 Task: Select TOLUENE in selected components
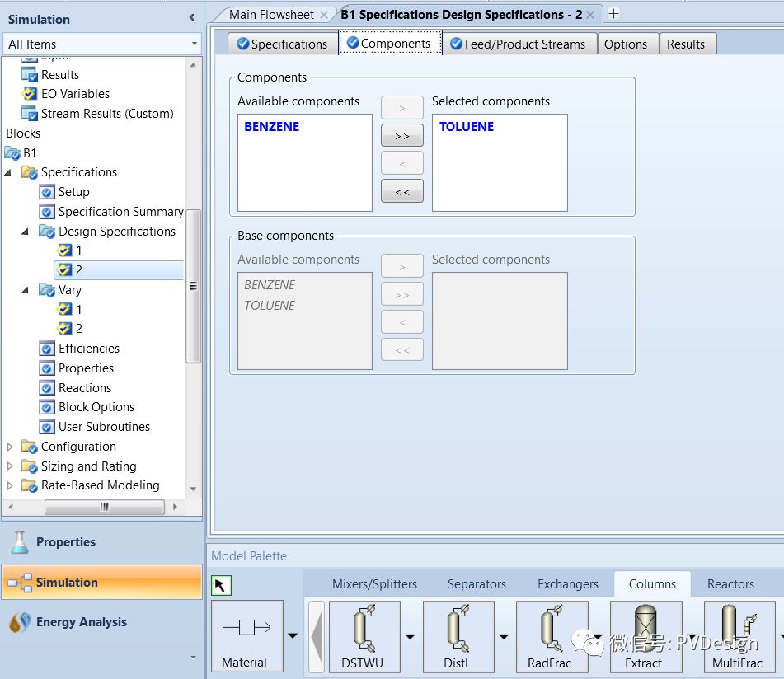point(467,126)
